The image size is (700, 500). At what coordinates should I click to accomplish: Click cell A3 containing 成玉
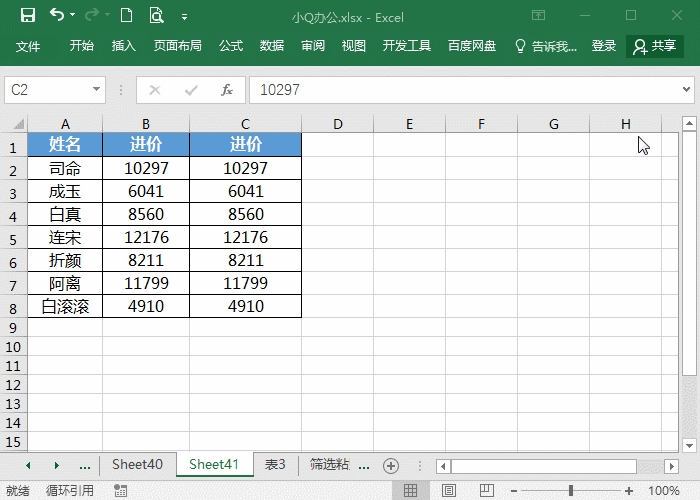pos(65,192)
